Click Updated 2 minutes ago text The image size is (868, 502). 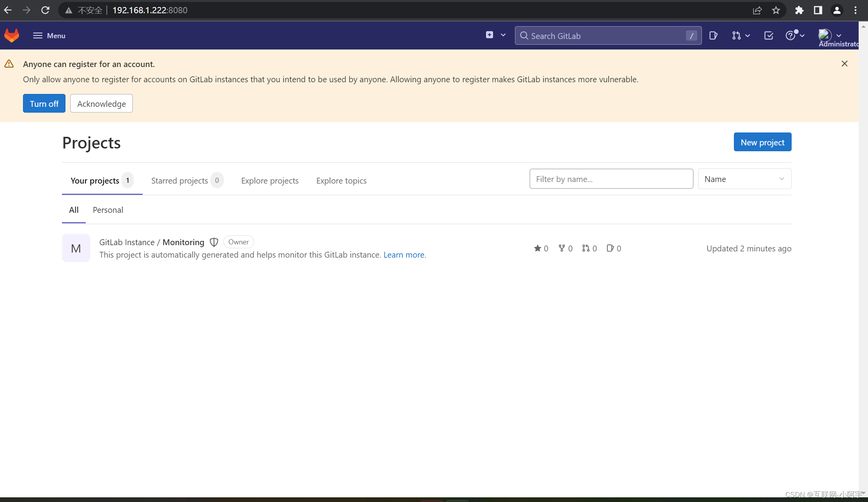click(749, 248)
